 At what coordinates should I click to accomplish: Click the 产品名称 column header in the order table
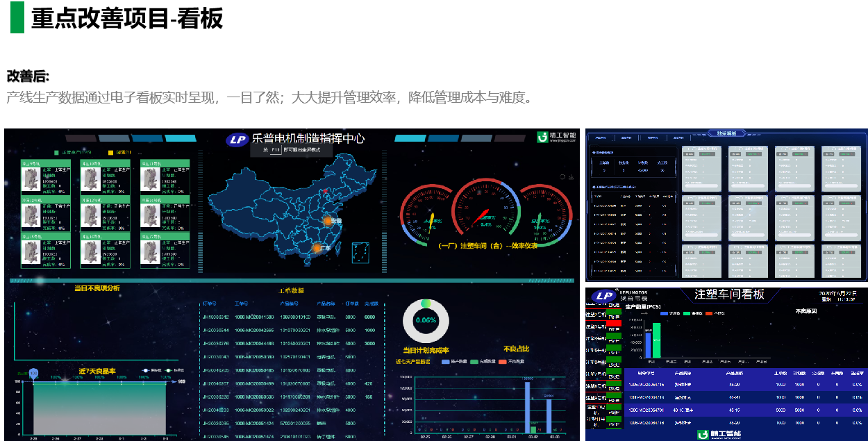tap(326, 303)
